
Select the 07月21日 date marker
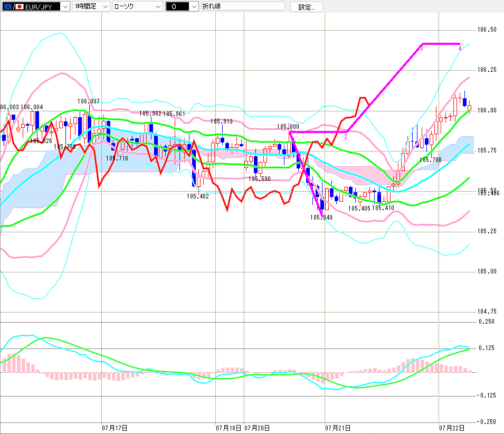pos(338,428)
